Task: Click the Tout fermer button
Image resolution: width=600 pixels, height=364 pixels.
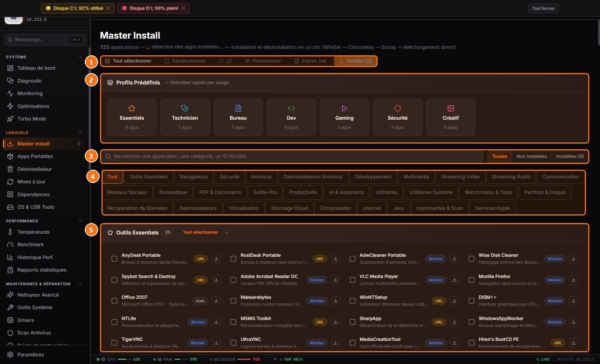Action: click(x=543, y=8)
